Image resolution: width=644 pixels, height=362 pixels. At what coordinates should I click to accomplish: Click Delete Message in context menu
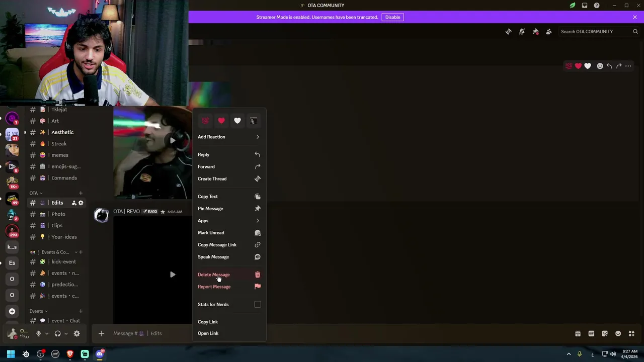coord(229,275)
